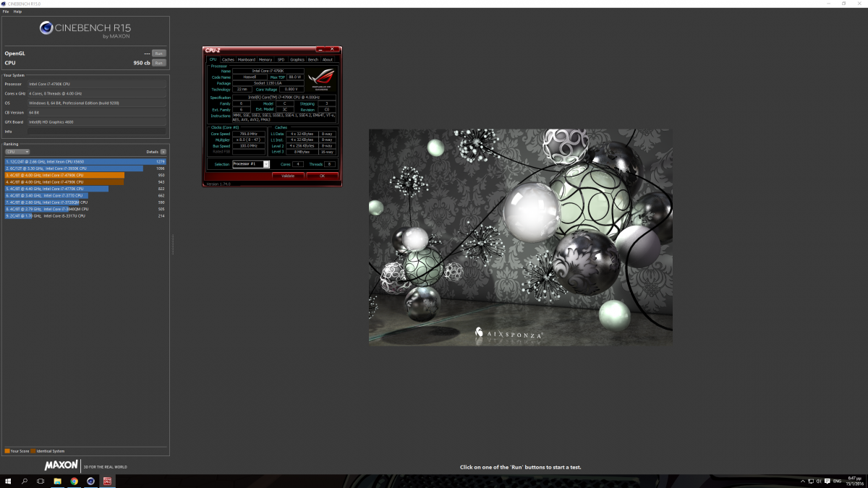Select the i7-4790K ranking row scoring 943
This screenshot has height=488, width=868.
coord(85,181)
